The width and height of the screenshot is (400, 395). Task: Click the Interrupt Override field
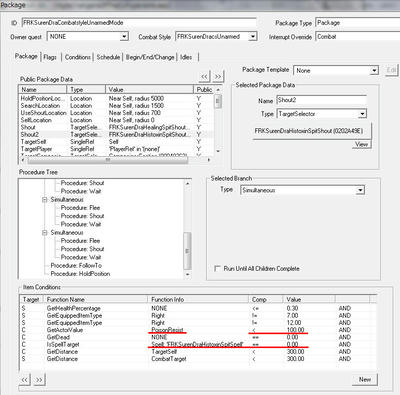(357, 36)
